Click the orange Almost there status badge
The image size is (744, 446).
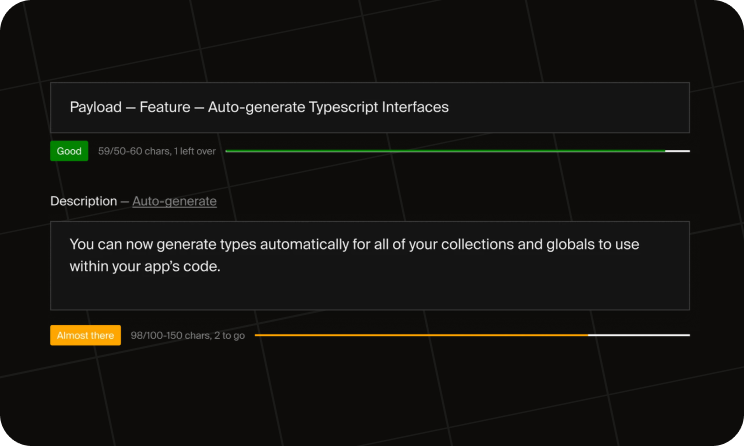coord(85,335)
